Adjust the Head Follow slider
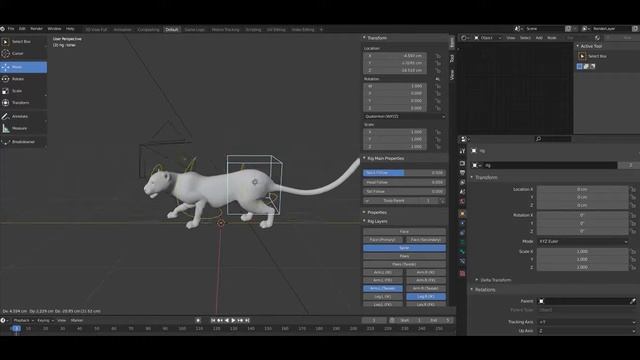 [404, 182]
